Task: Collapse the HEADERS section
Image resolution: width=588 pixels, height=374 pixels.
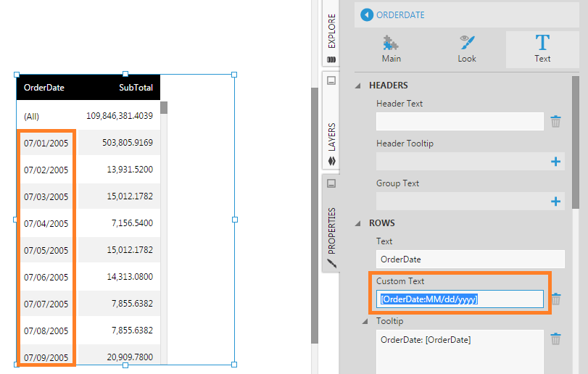Action: tap(358, 86)
